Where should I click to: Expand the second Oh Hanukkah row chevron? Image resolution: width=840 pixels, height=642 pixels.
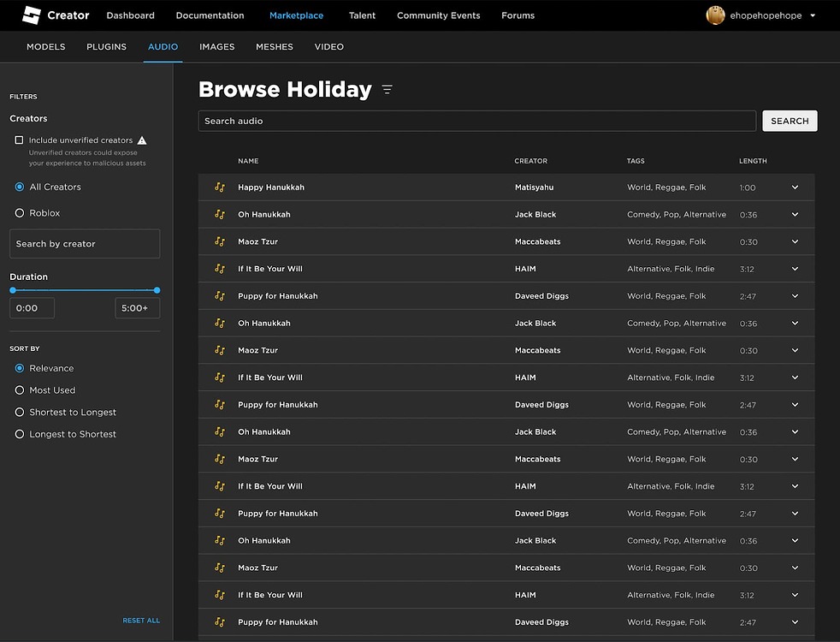click(x=795, y=324)
